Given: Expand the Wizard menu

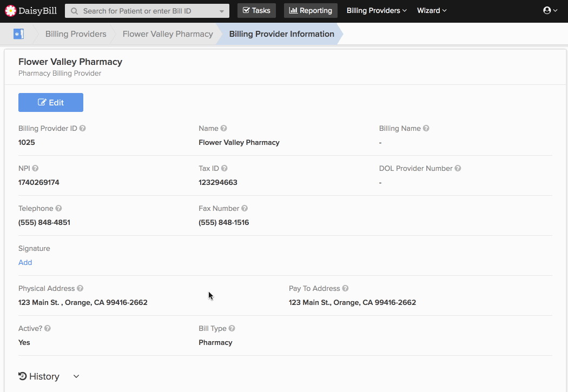Looking at the screenshot, I should [x=432, y=10].
